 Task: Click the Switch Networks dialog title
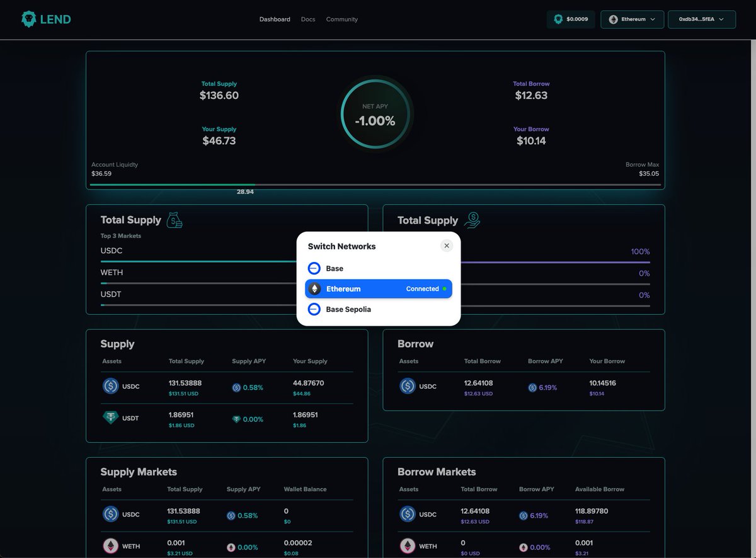click(x=341, y=246)
